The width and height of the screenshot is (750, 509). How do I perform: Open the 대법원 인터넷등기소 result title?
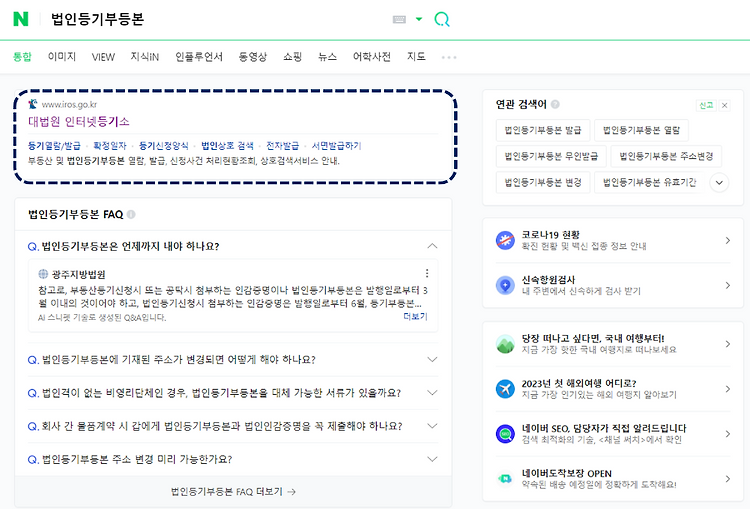tap(79, 122)
